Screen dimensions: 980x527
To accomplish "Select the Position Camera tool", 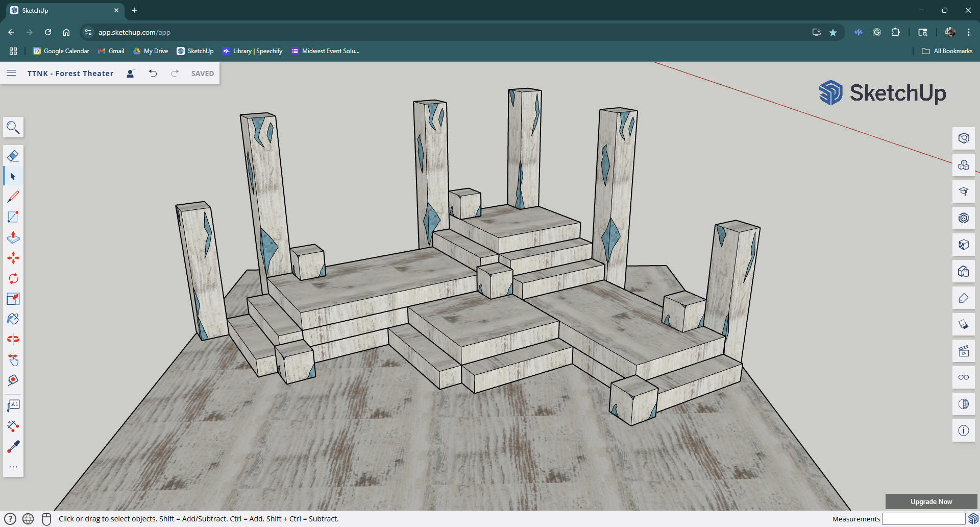I will (13, 380).
